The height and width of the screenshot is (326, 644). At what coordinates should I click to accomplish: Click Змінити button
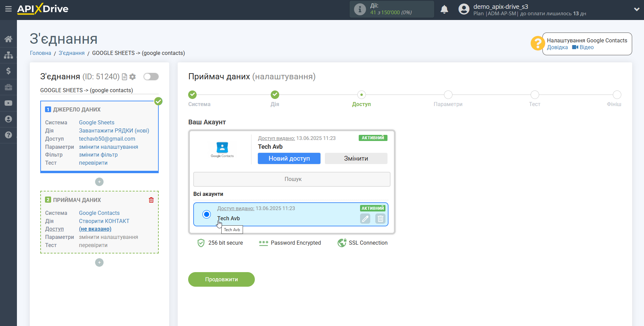pyautogui.click(x=356, y=159)
